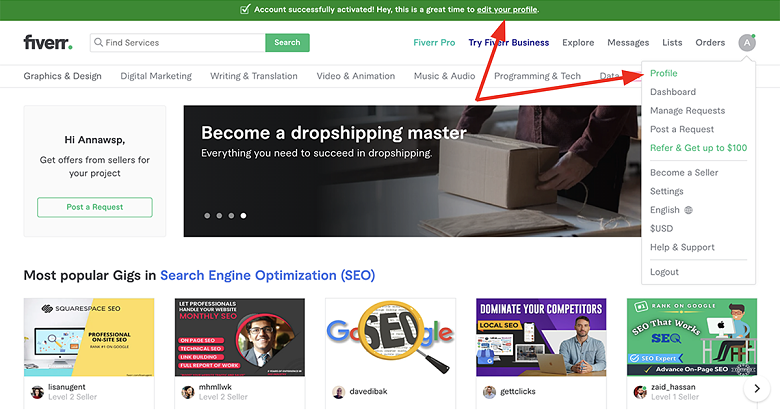The width and height of the screenshot is (780, 410).
Task: Click the dropshipping master banner headline
Action: pyautogui.click(x=334, y=133)
